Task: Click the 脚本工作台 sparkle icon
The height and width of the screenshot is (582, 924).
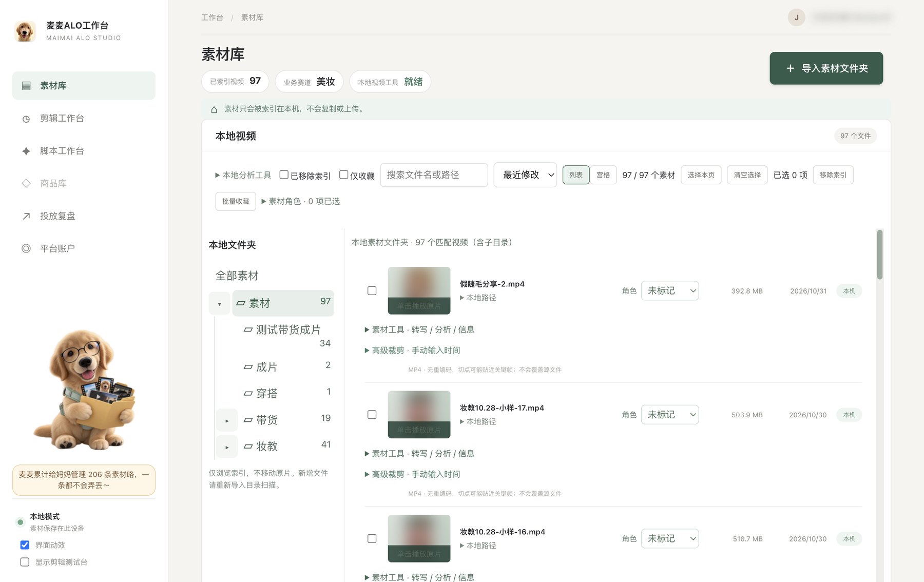Action: [x=26, y=151]
